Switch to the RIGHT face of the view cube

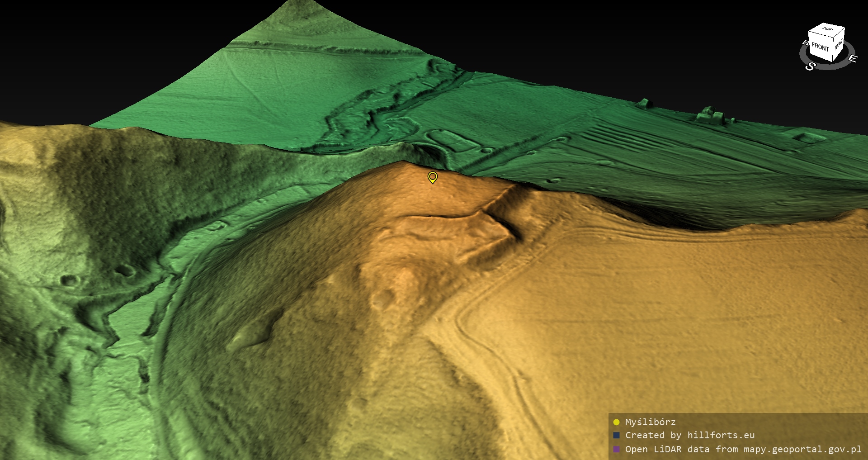pos(839,44)
